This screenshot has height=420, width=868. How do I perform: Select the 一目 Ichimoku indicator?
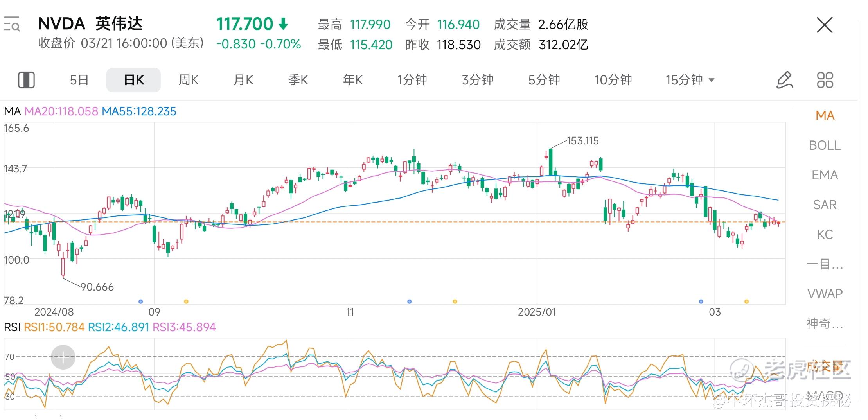tap(825, 264)
